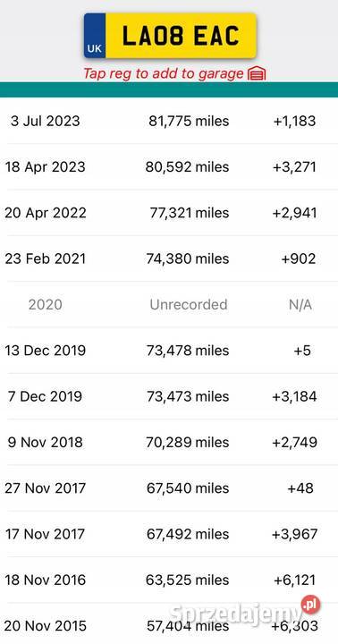Select the 9 Nov 2018 record

169,443
